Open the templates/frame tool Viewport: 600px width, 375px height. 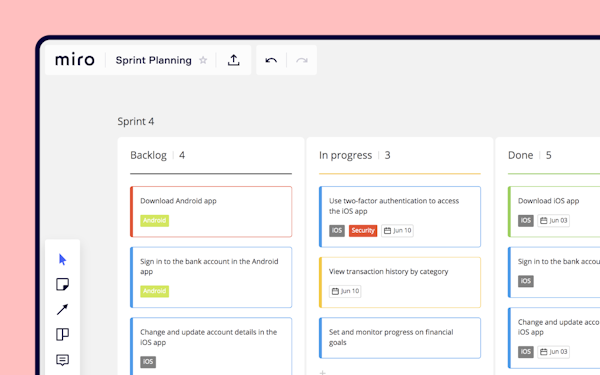point(62,334)
